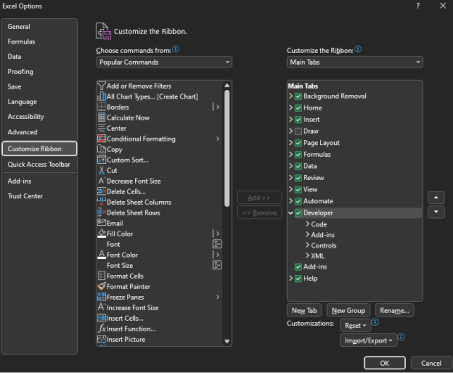Open the Popular Commands dropdown
The image size is (453, 373).
(x=164, y=62)
